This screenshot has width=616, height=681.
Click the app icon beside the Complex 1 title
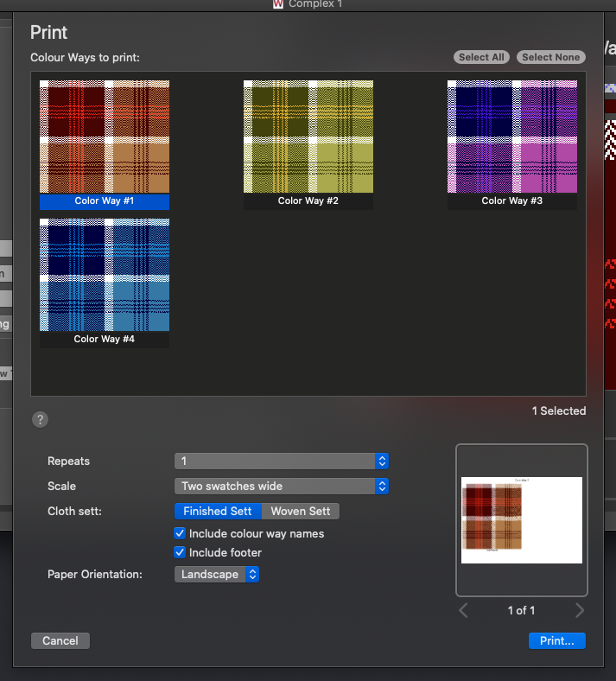[278, 4]
